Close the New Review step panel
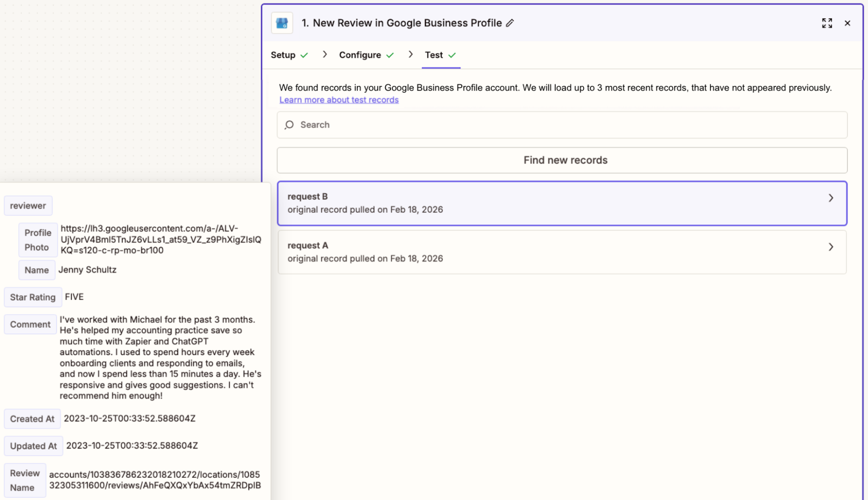 (x=847, y=23)
